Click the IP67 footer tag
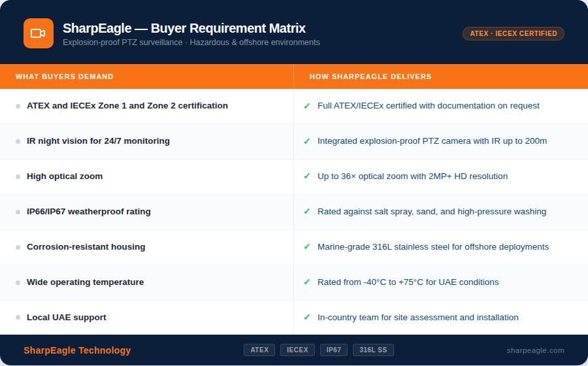The image size is (588, 366). coord(334,350)
